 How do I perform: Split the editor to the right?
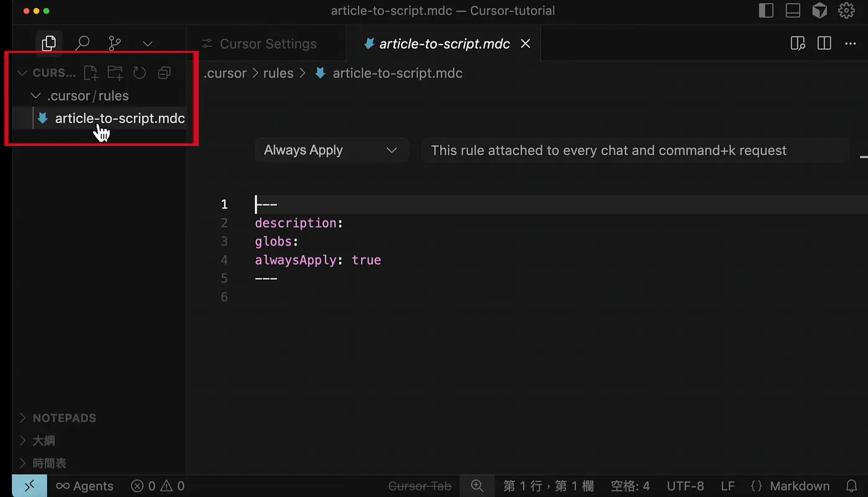tap(824, 43)
